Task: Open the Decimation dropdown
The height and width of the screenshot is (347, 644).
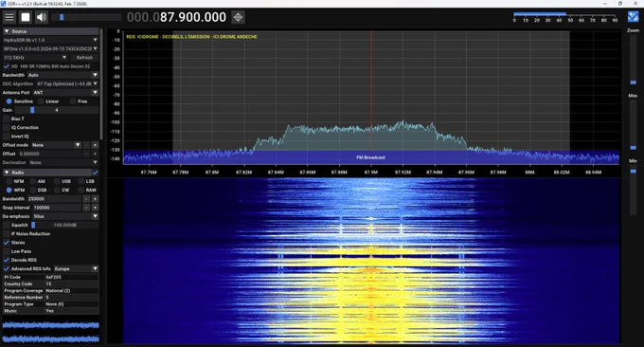Action: [x=63, y=162]
